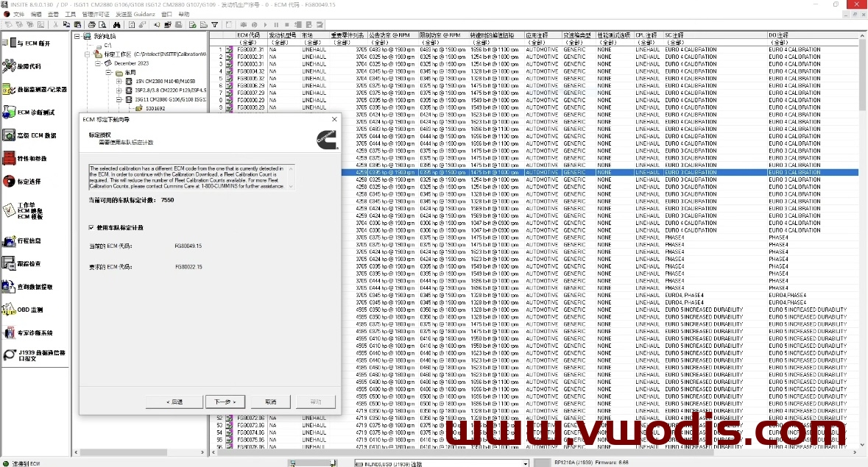The width and height of the screenshot is (868, 467).
Task: Click the < 后退 back button
Action: point(174,402)
